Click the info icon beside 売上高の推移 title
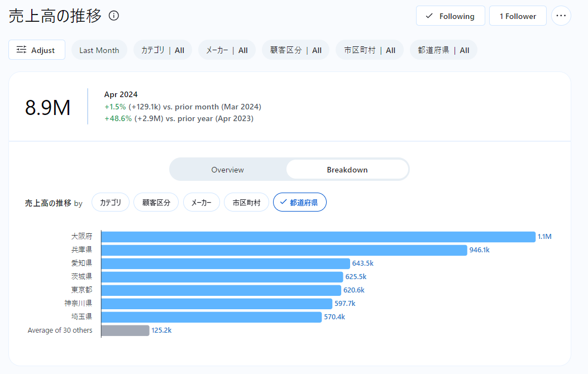 tap(114, 16)
